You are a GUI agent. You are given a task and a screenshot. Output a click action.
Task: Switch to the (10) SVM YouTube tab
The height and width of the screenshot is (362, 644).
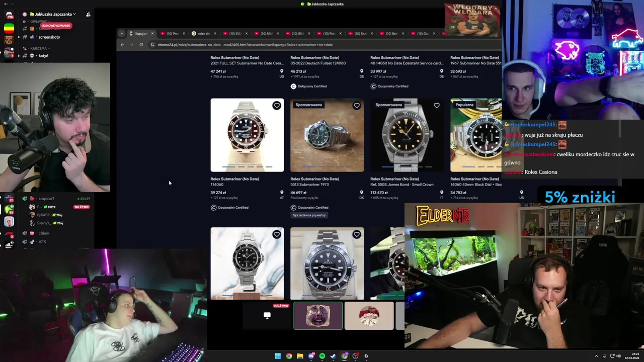tap(235, 34)
